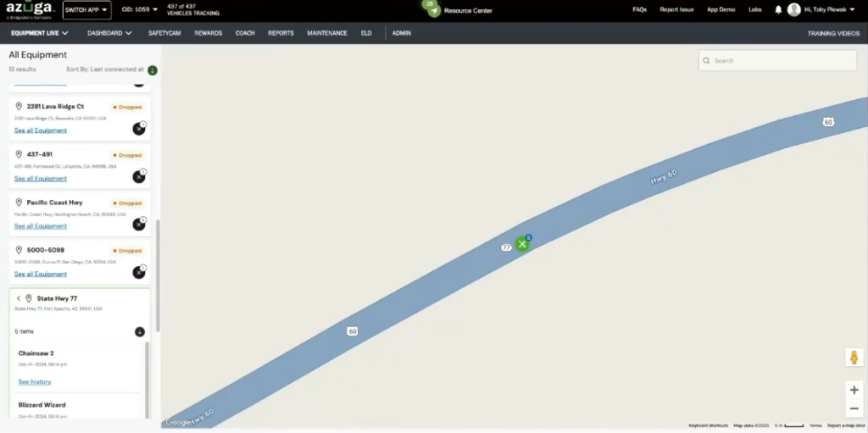Open the CID: 1059 dropdown
Screen dimensions: 868x433
click(140, 10)
